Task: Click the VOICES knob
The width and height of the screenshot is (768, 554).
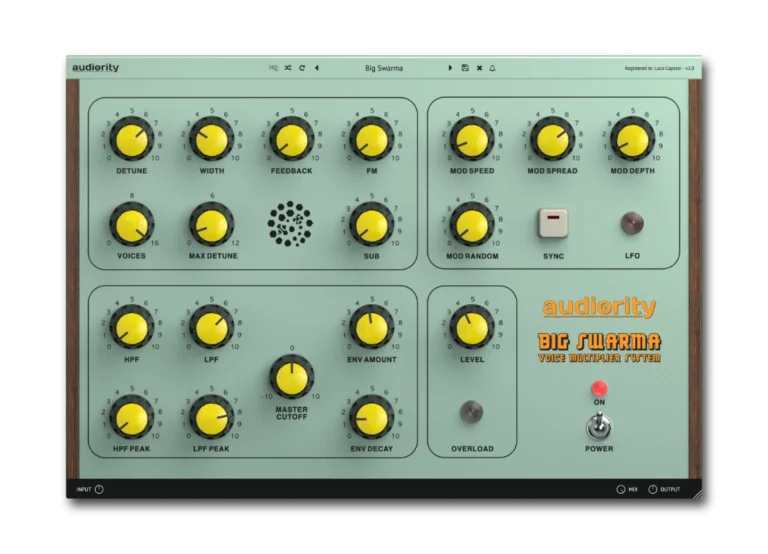Action: click(131, 225)
